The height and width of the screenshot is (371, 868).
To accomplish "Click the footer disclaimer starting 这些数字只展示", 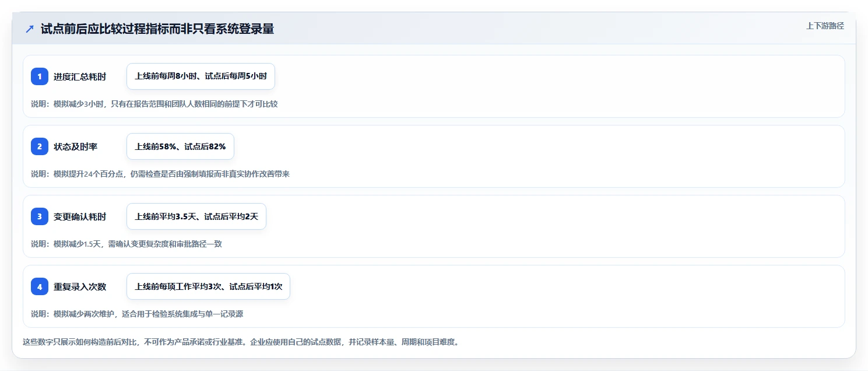I will 241,342.
